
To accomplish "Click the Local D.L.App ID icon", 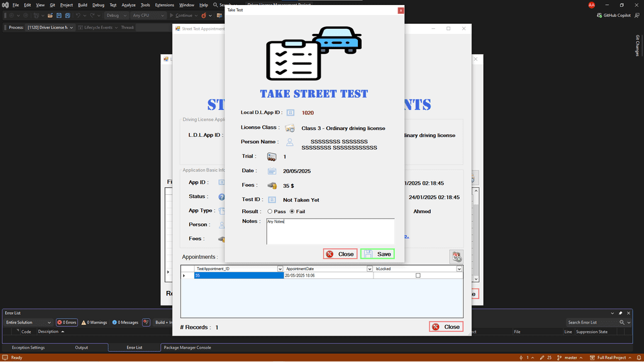I will coord(291,112).
